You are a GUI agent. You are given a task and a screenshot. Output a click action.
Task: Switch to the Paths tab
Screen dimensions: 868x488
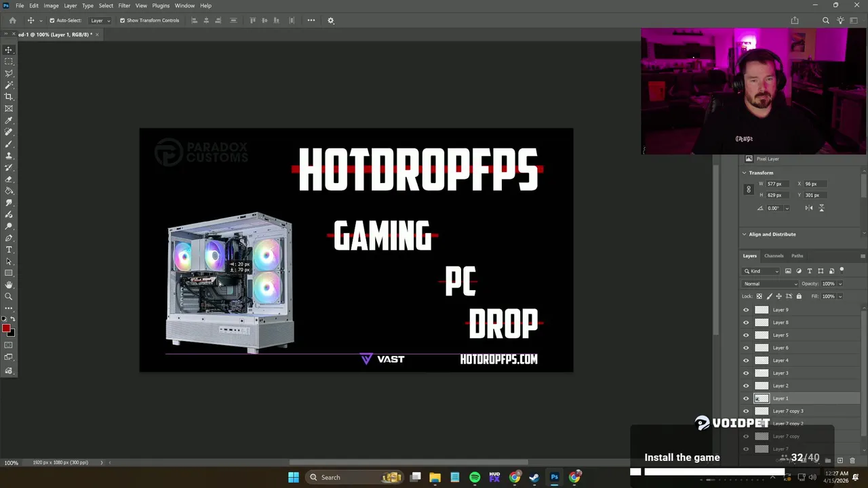pos(797,256)
